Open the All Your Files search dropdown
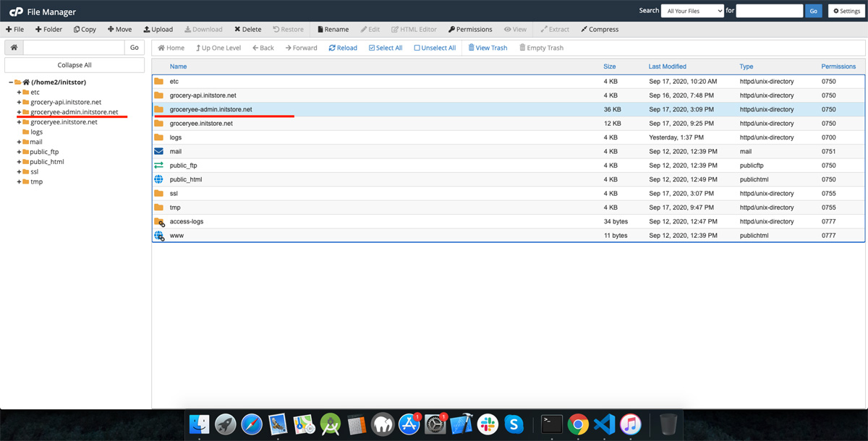The width and height of the screenshot is (868, 441). [692, 11]
